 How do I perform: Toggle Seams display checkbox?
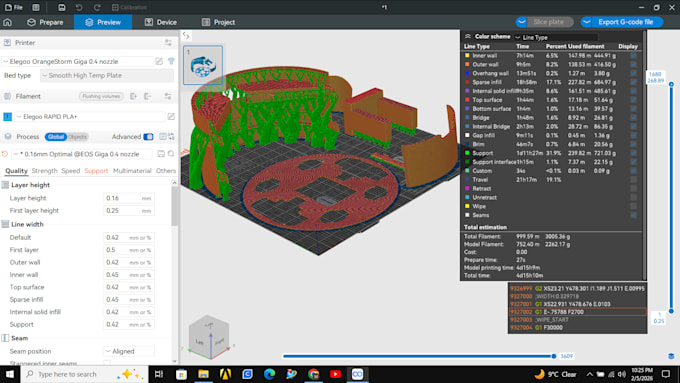tap(634, 215)
